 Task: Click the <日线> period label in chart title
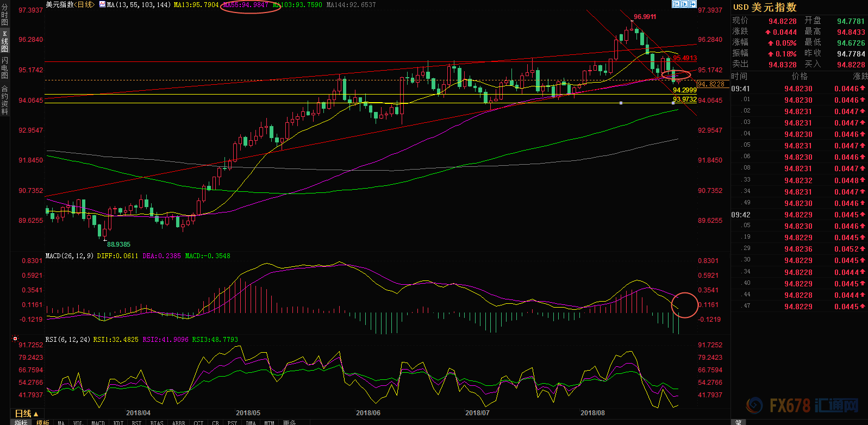[83, 4]
